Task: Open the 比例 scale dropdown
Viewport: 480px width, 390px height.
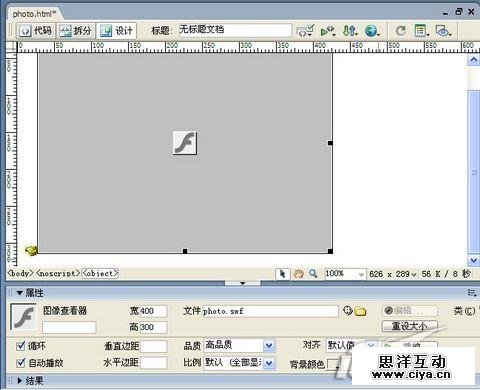Action: pos(239,363)
